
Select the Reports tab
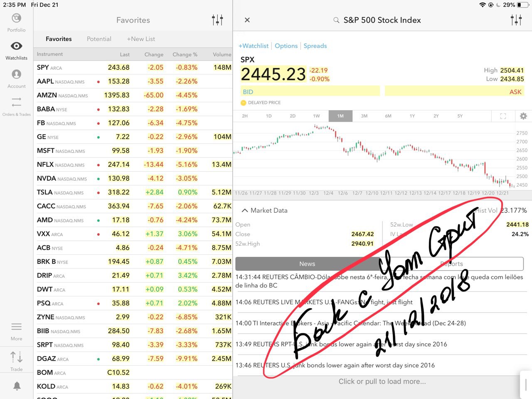[x=451, y=264]
